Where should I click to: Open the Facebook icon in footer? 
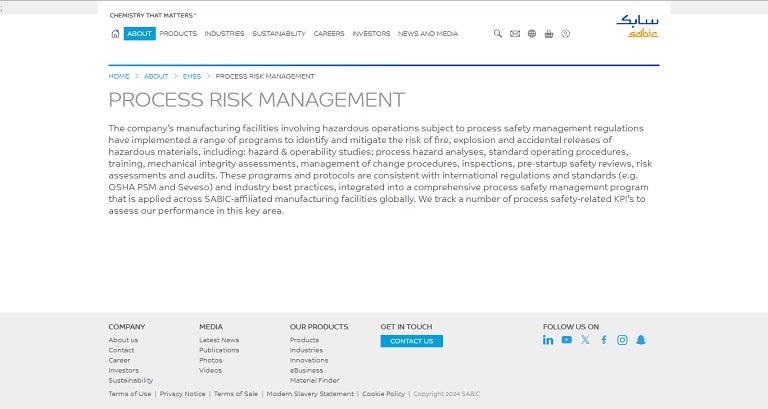click(x=604, y=340)
